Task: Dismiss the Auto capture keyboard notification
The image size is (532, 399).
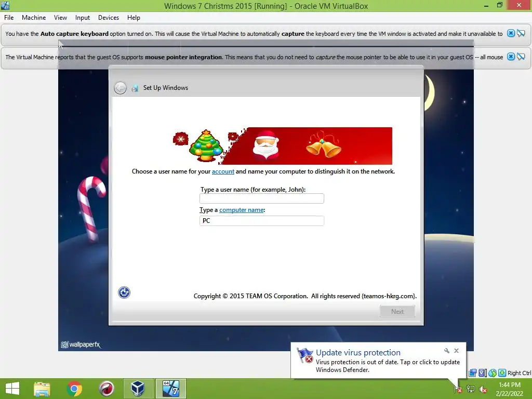Action: tap(511, 33)
